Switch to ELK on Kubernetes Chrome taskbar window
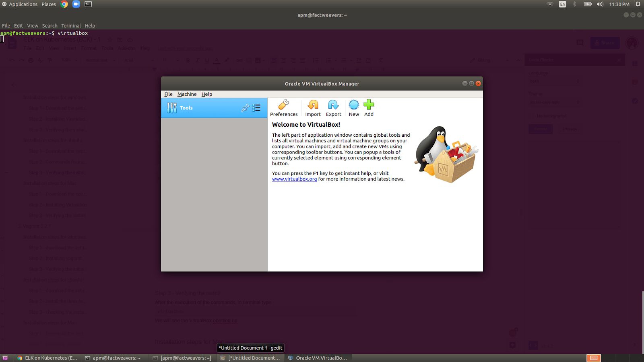 (x=47, y=358)
